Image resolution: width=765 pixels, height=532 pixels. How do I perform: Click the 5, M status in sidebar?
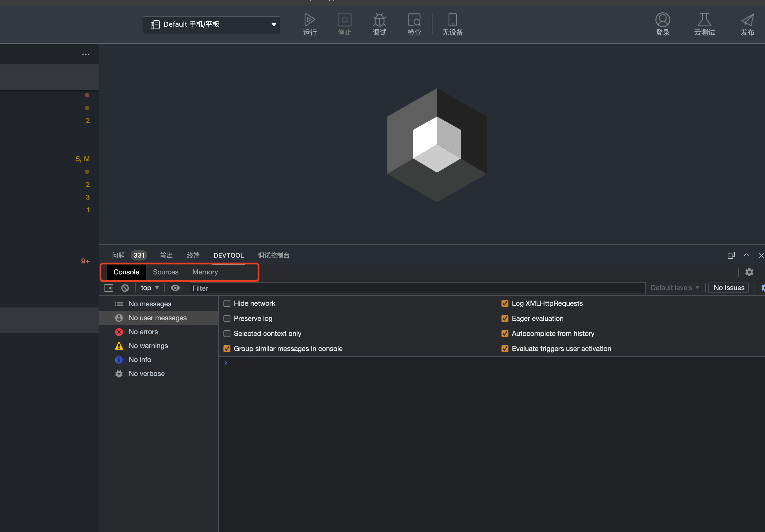pos(83,159)
